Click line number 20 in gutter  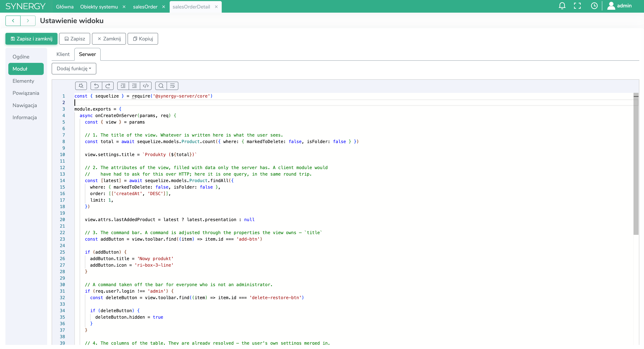(62, 219)
